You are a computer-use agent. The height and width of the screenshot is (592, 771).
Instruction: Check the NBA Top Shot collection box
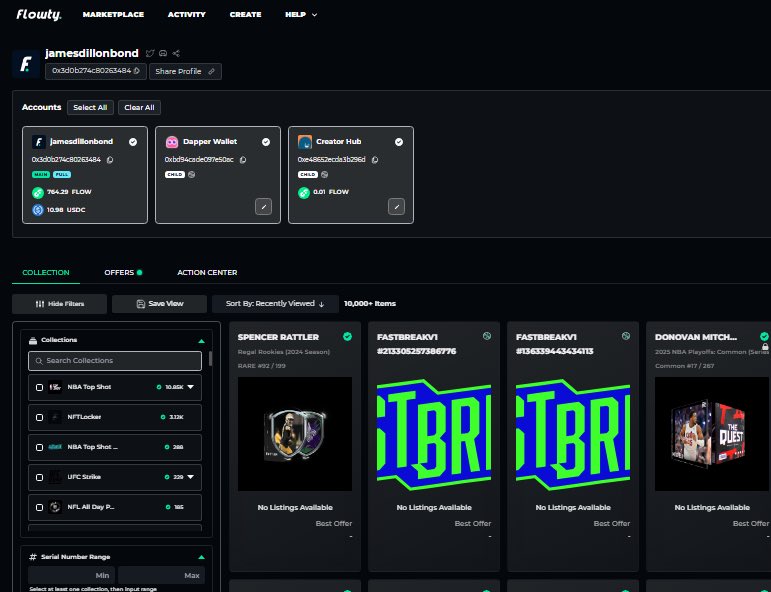pyautogui.click(x=40, y=387)
